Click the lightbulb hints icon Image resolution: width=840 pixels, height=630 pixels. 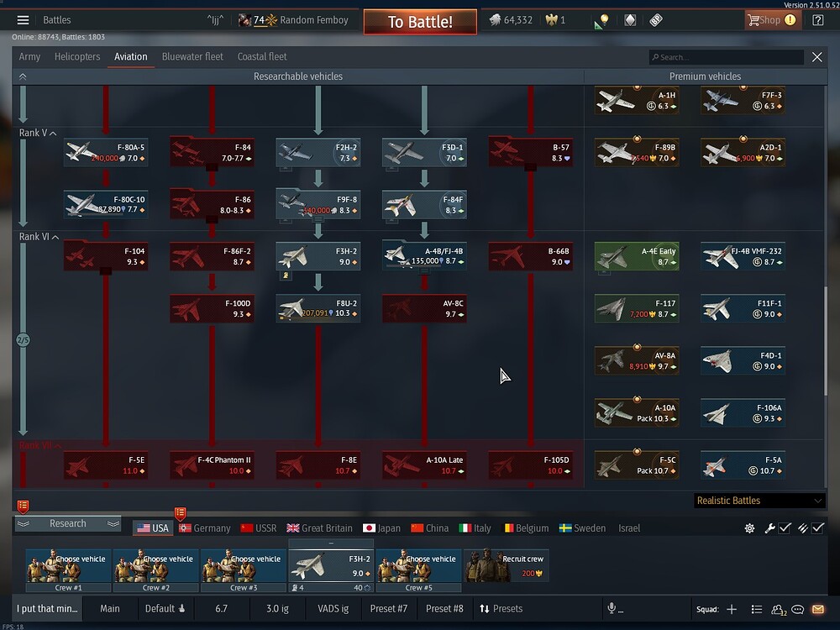pos(602,20)
